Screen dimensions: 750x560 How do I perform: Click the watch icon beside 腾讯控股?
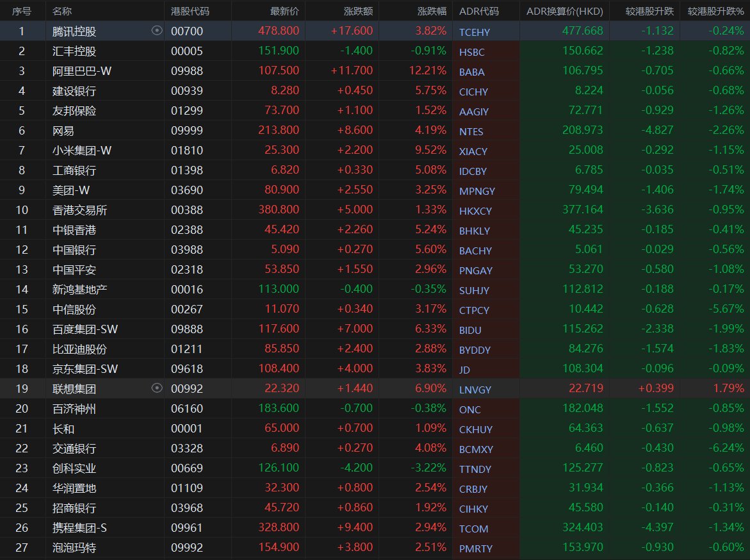[x=157, y=31]
